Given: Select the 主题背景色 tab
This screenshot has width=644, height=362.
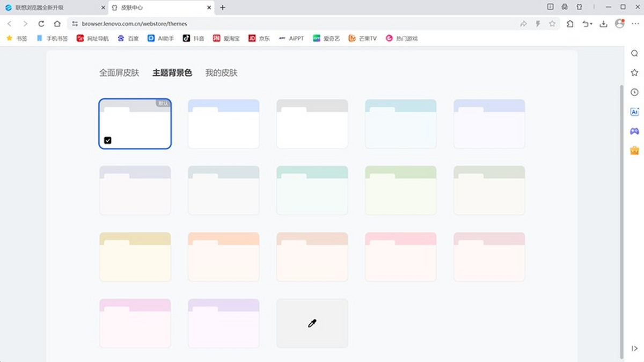Looking at the screenshot, I should point(172,73).
